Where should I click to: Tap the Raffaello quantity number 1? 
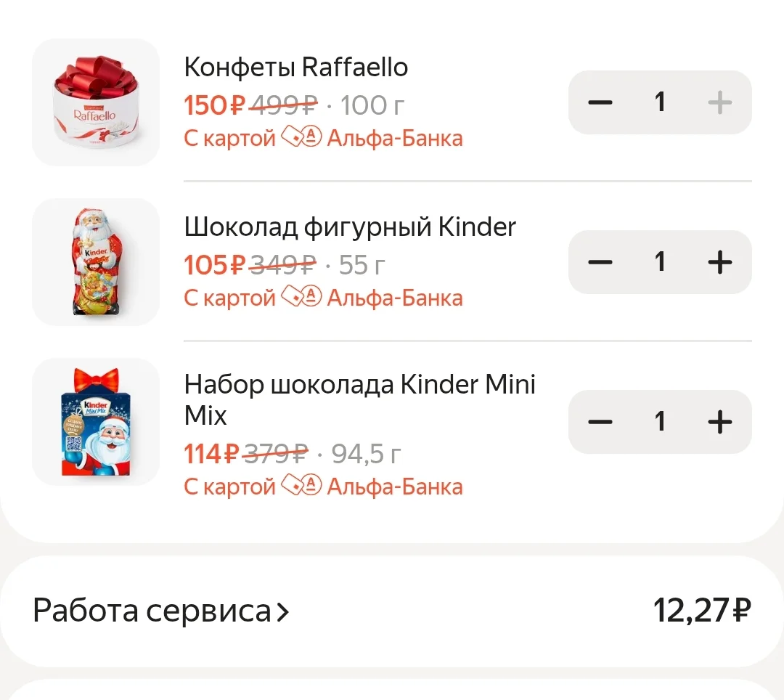[660, 102]
